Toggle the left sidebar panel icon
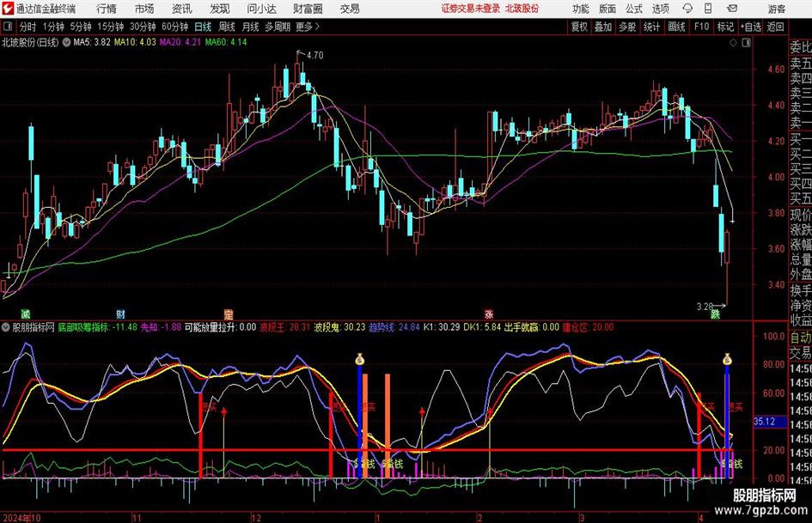 coord(7,27)
